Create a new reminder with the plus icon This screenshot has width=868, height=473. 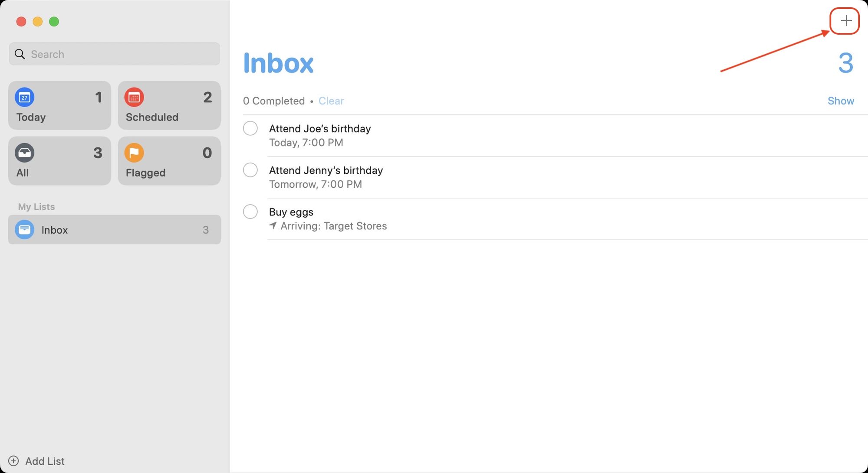pos(845,20)
